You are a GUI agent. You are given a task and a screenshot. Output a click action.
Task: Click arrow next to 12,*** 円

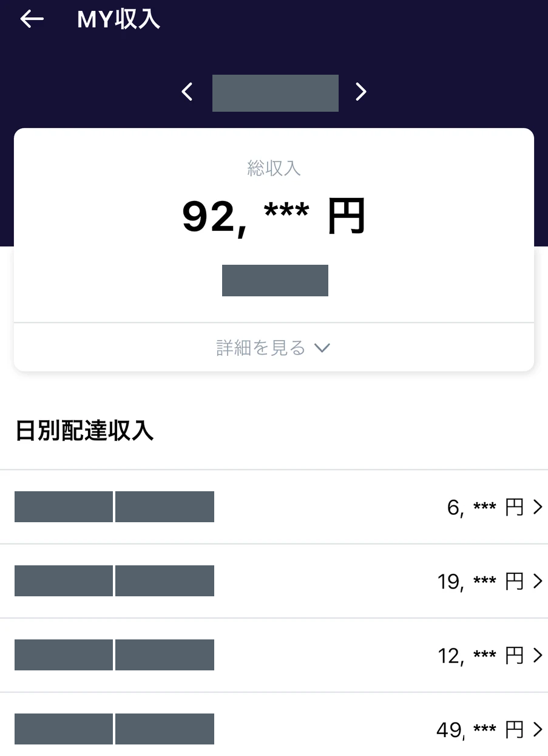537,656
